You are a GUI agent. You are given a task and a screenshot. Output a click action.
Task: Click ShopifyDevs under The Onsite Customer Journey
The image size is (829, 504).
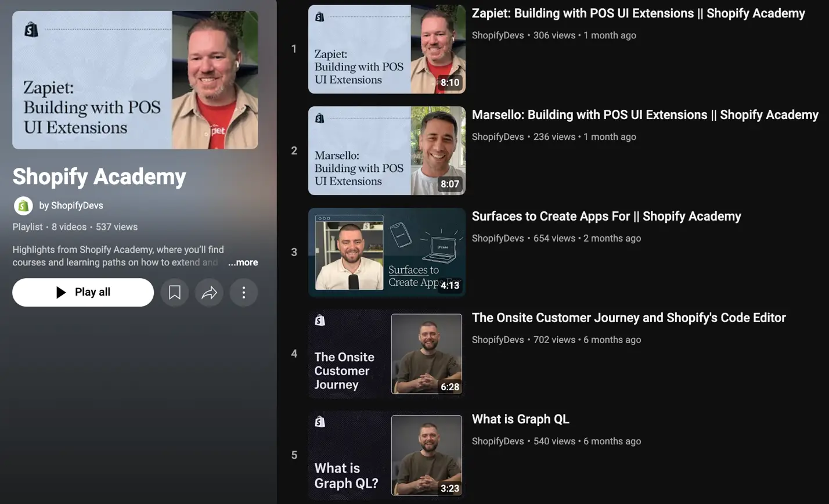pos(498,340)
